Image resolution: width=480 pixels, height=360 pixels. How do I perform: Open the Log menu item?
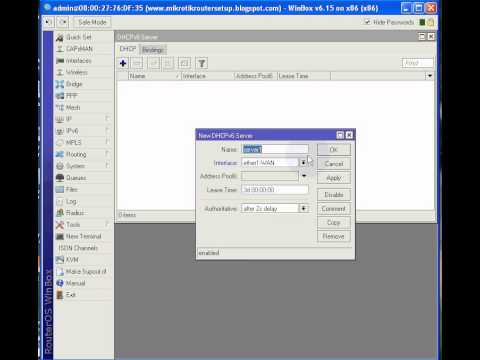(71, 201)
